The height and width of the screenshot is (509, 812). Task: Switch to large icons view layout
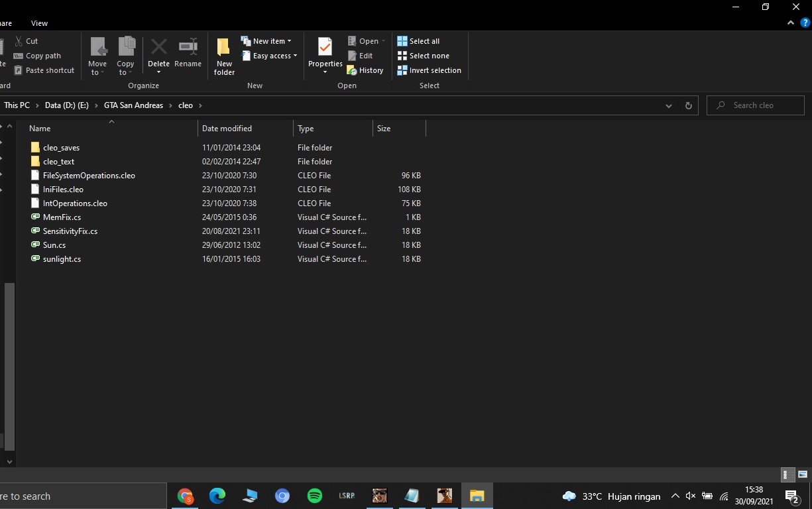click(x=803, y=475)
